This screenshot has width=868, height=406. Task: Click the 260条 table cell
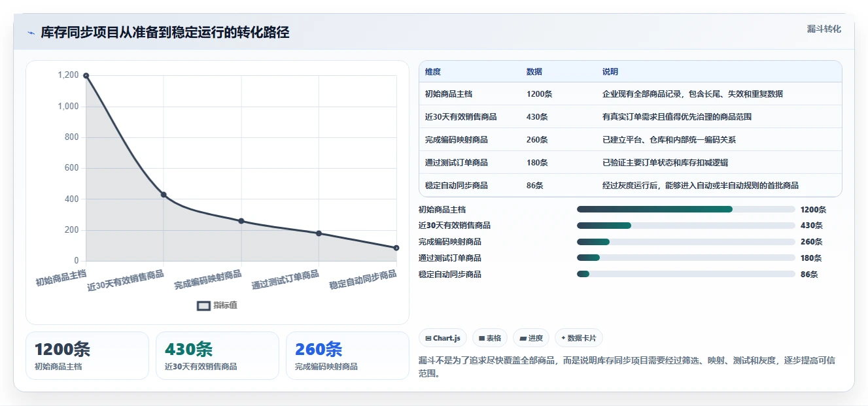click(538, 140)
